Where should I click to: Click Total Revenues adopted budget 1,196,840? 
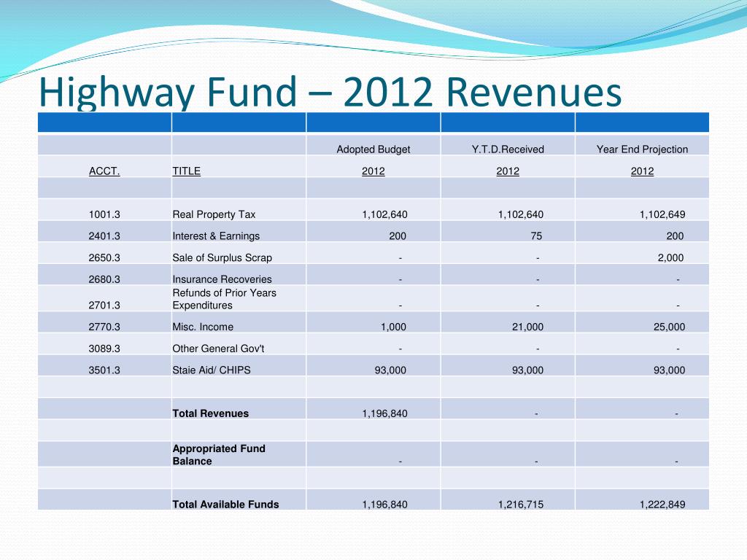[384, 413]
